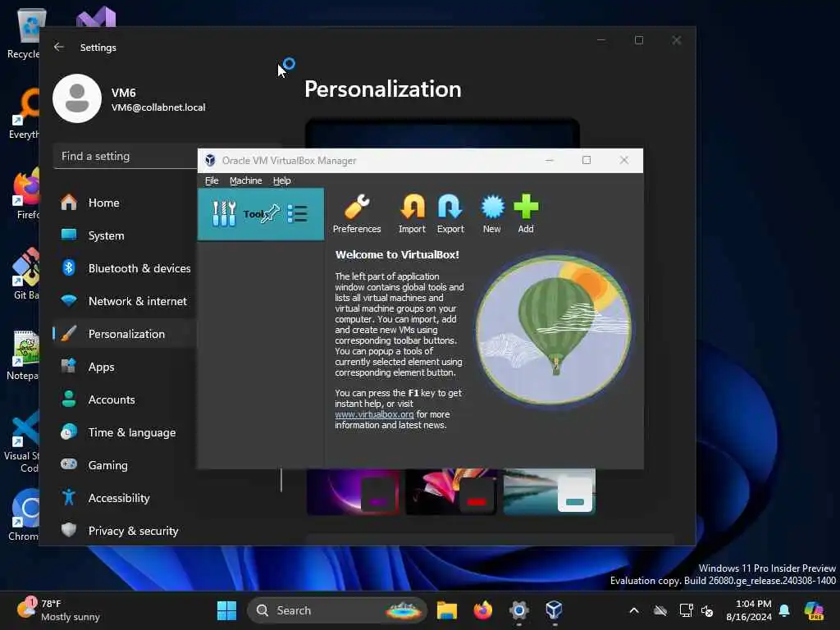Viewport: 840px width, 630px height.
Task: Open Network & internet settings
Action: [x=125, y=301]
